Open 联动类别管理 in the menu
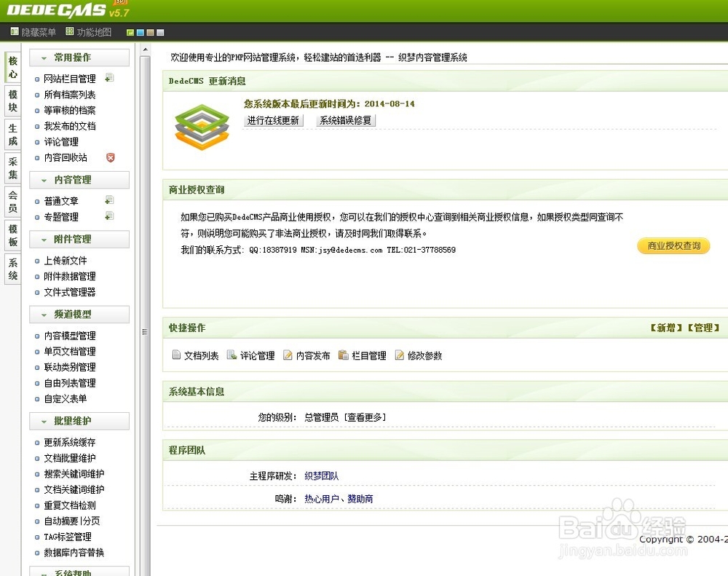728x576 pixels. point(70,367)
